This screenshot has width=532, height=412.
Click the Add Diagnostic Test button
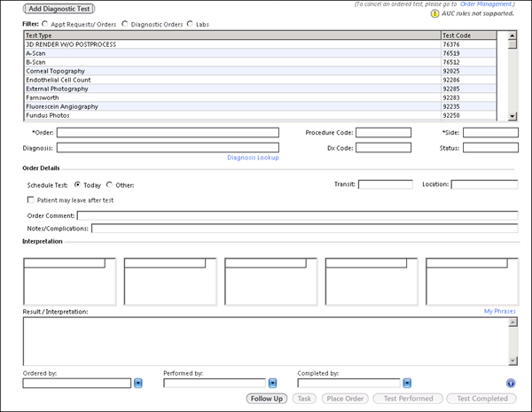[59, 9]
